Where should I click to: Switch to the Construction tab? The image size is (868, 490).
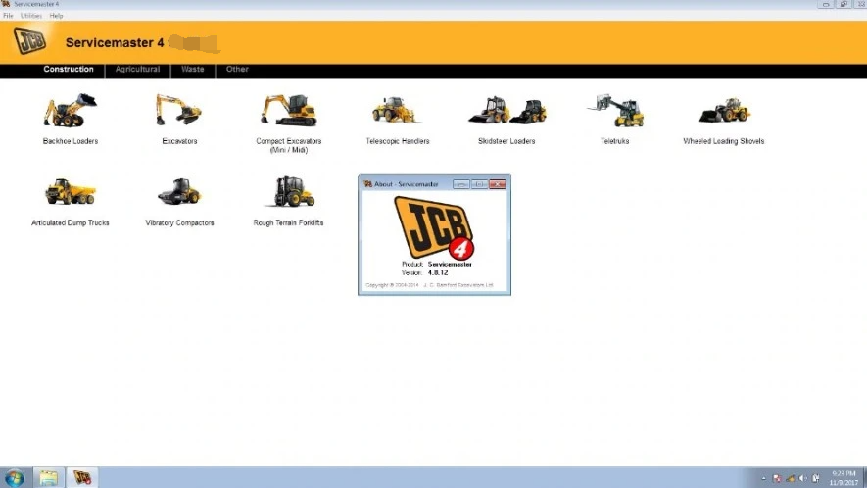click(x=69, y=70)
